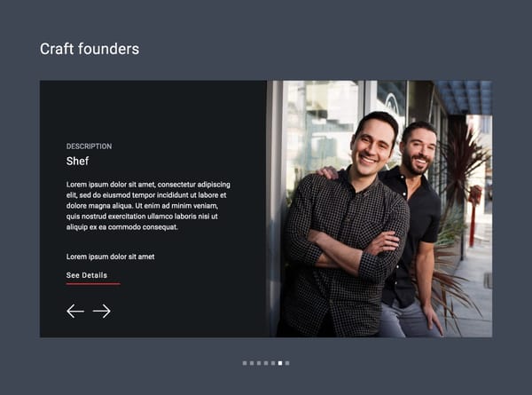Click the active white pagination dot
This screenshot has width=532, height=395.
pos(280,363)
